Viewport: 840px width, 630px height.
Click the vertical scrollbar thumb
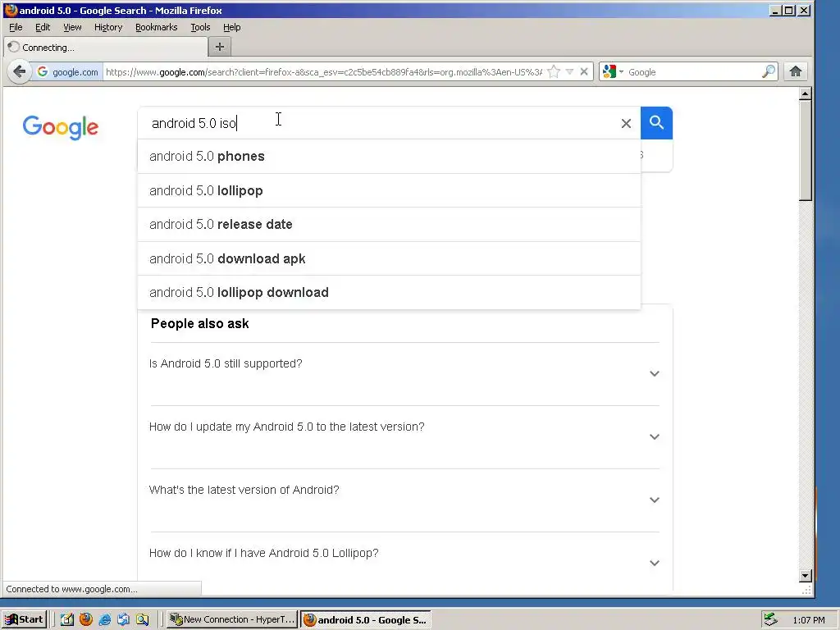(x=806, y=151)
